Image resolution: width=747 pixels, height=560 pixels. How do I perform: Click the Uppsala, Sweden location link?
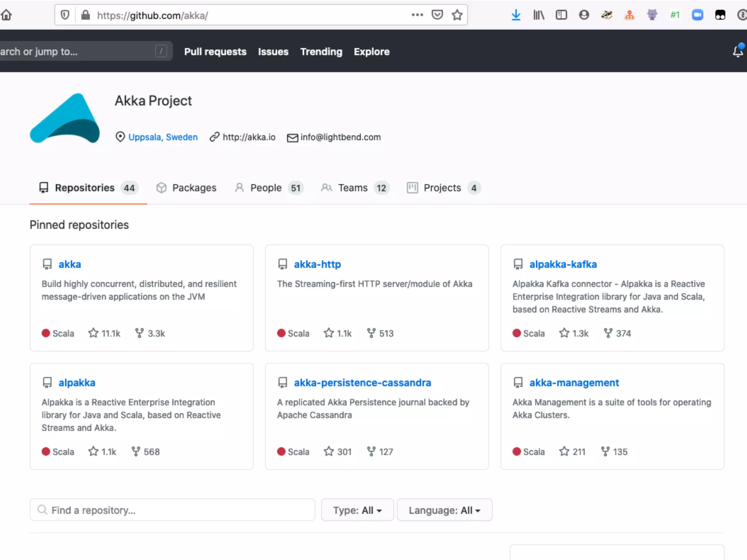(163, 137)
